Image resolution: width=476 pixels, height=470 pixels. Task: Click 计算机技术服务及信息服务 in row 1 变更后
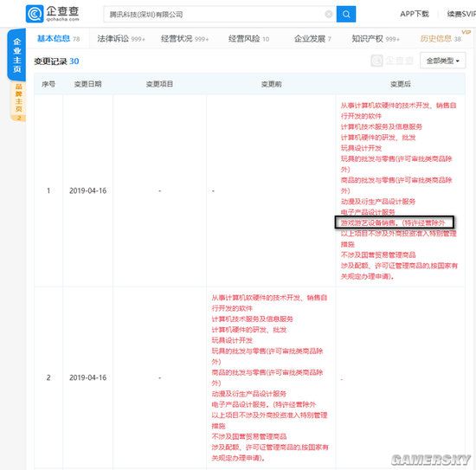click(x=382, y=126)
